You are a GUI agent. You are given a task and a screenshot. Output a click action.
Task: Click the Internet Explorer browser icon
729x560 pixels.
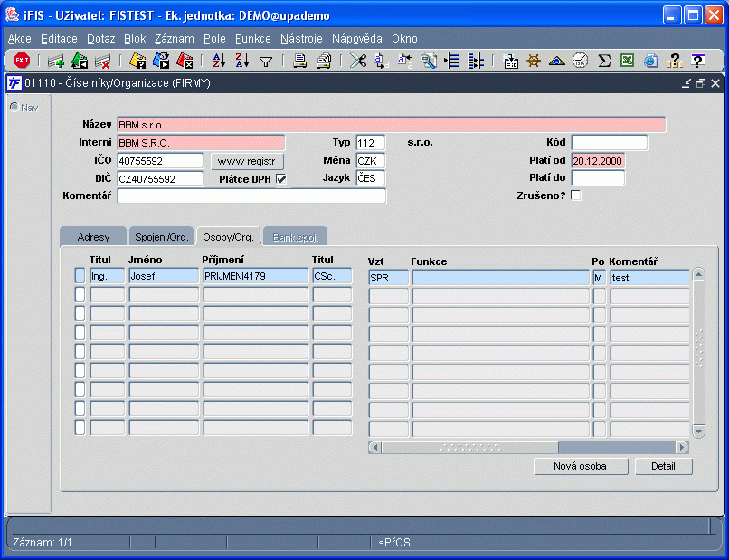point(651,61)
